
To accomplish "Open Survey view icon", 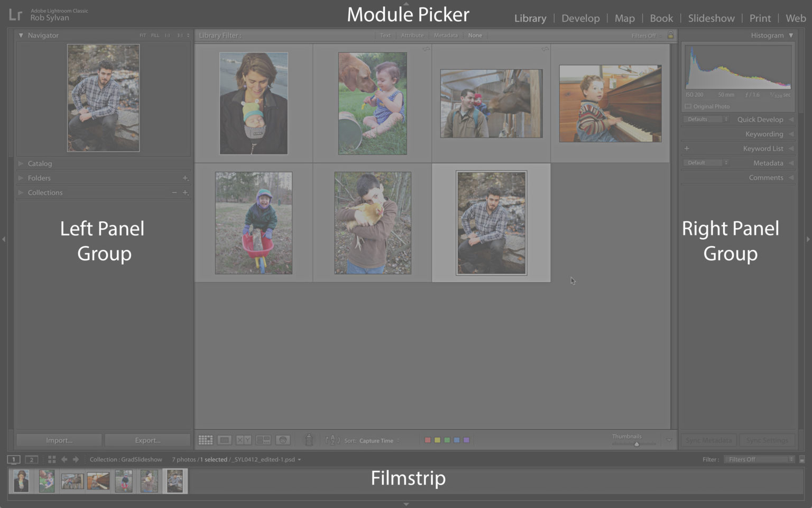I will 263,440.
